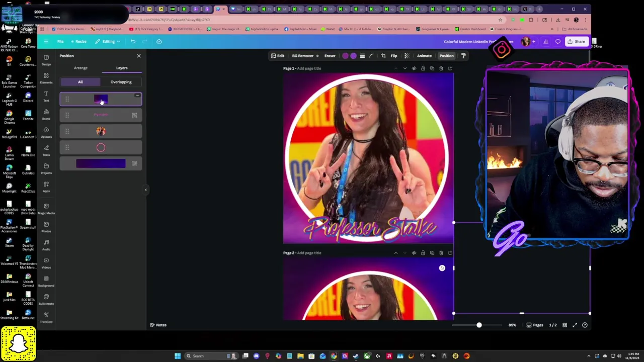Toggle the Position panel button
Screen dimensions: 644x362
(446, 56)
